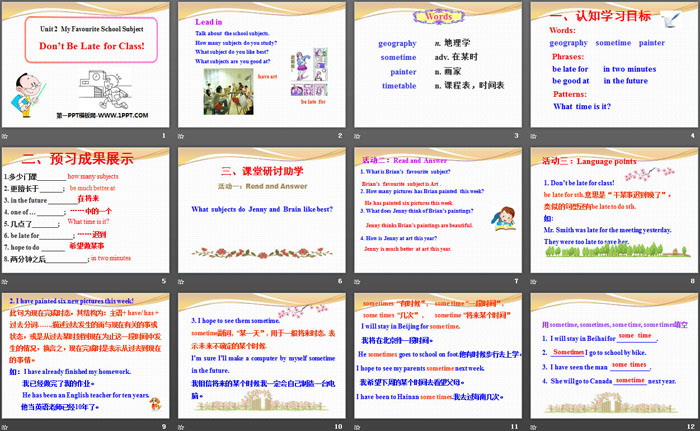Click the animation star icon under slide 2
Image resolution: width=700 pixels, height=431 pixels.
[181, 136]
